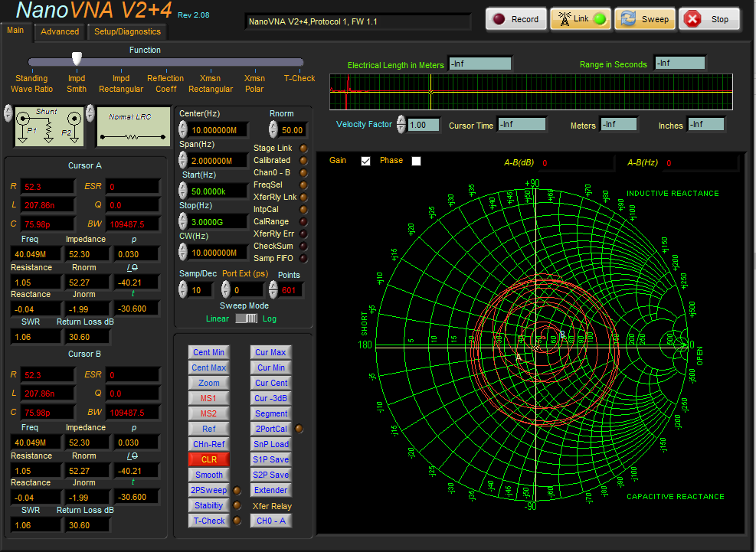Click the MS2 marker button
The width and height of the screenshot is (756, 552).
coord(209,413)
